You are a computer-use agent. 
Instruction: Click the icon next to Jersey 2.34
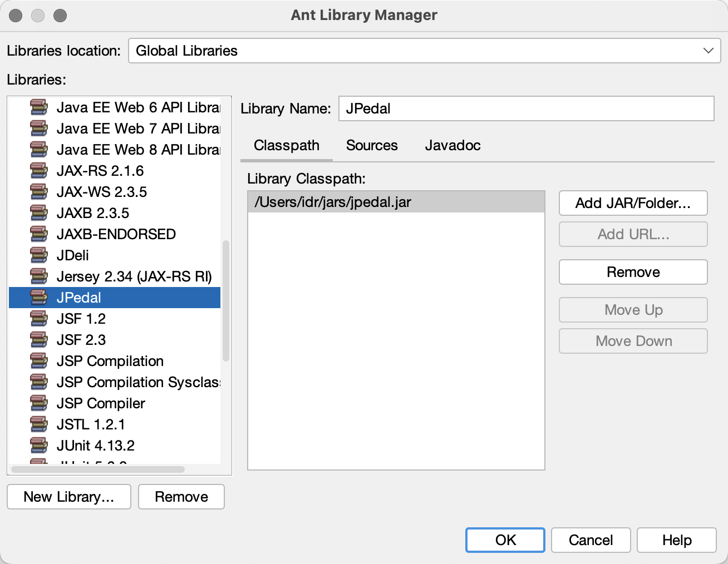coord(39,276)
